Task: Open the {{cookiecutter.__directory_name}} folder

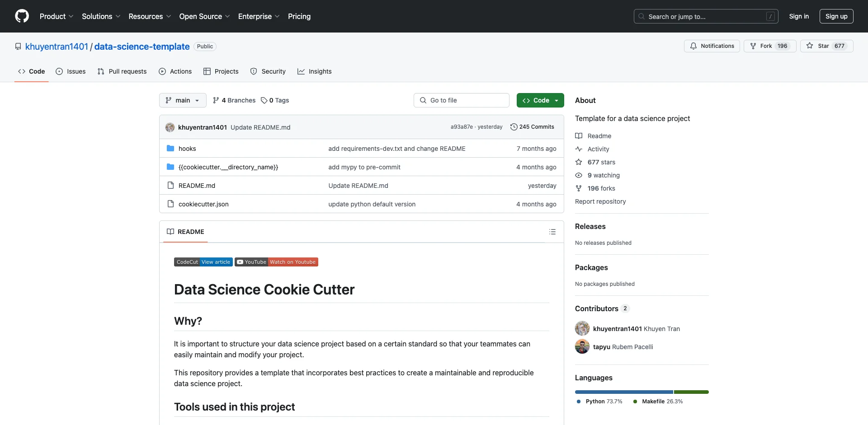Action: pyautogui.click(x=228, y=167)
